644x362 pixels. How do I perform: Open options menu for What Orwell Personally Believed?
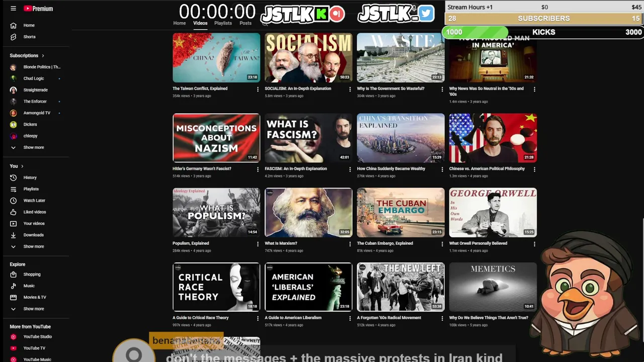click(534, 244)
